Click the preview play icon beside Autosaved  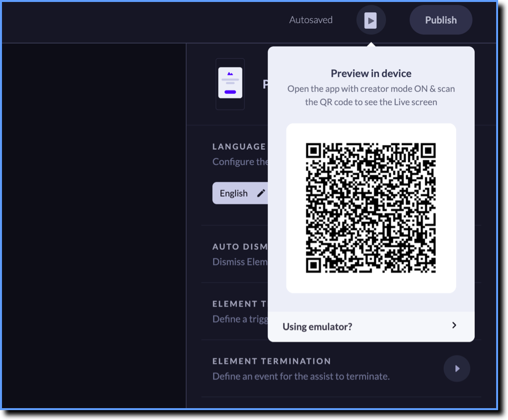click(x=371, y=20)
